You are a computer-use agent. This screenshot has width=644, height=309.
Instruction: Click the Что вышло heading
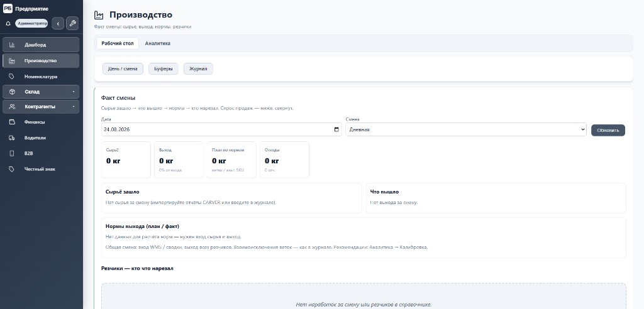click(x=384, y=192)
